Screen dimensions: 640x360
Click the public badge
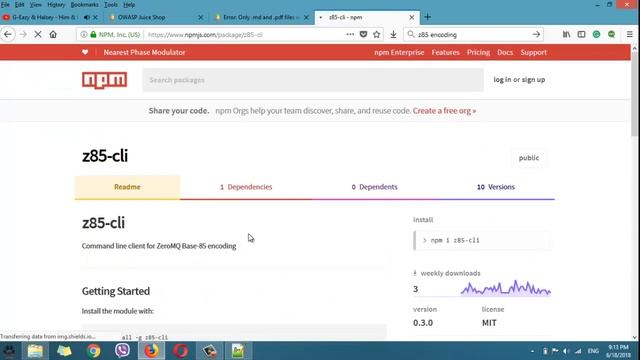(x=529, y=158)
